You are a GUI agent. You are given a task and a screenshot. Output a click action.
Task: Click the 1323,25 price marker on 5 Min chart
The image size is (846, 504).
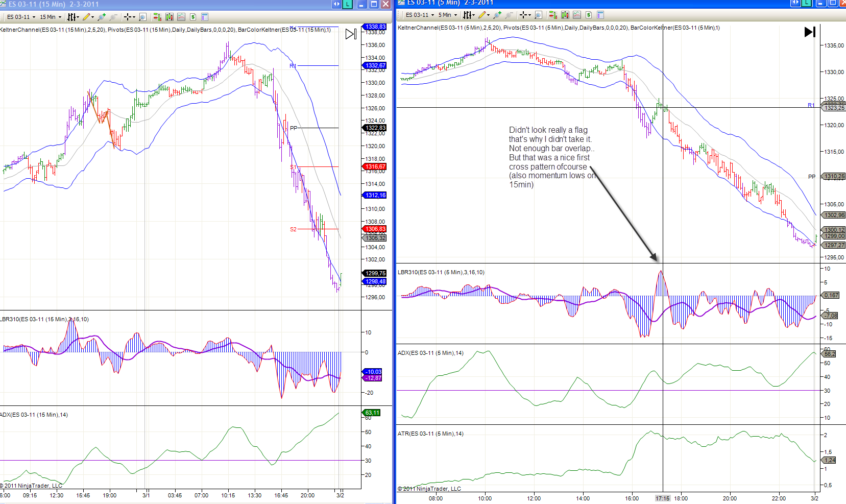833,108
